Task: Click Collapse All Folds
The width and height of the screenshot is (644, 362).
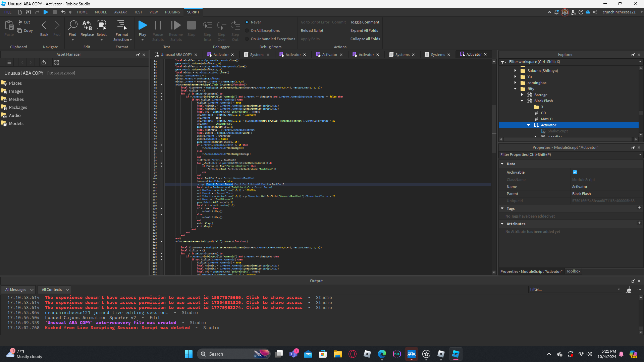Action: 365,39
